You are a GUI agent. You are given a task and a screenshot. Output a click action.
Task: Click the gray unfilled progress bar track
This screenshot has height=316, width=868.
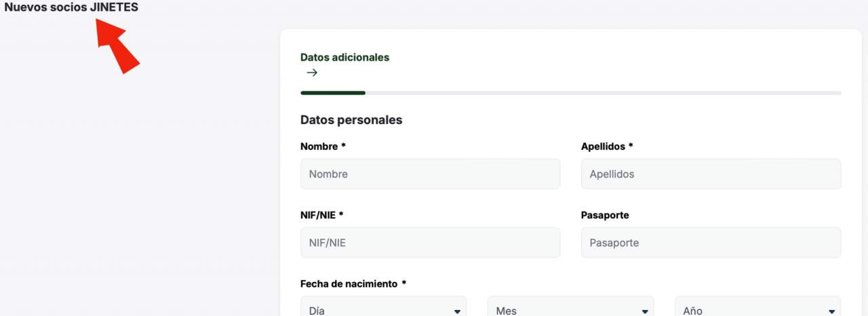(602, 93)
